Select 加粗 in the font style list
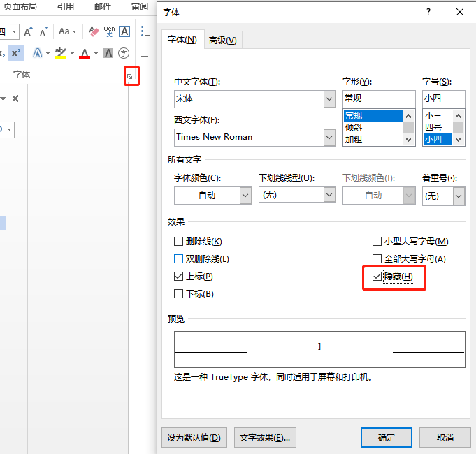The width and height of the screenshot is (476, 454). click(373, 139)
